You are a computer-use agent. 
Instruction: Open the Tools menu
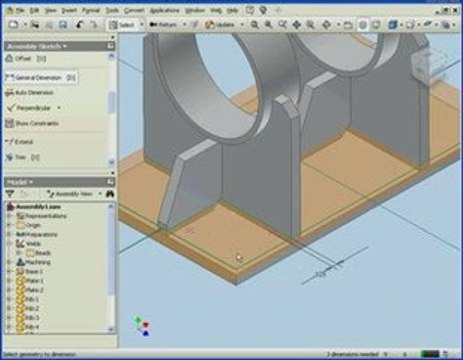coord(112,11)
